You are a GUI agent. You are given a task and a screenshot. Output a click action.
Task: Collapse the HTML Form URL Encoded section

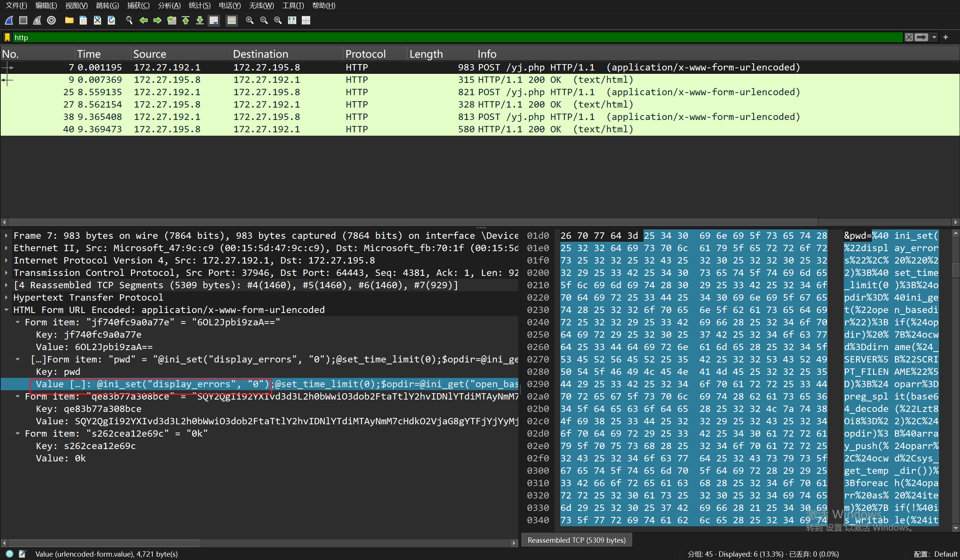click(x=6, y=310)
